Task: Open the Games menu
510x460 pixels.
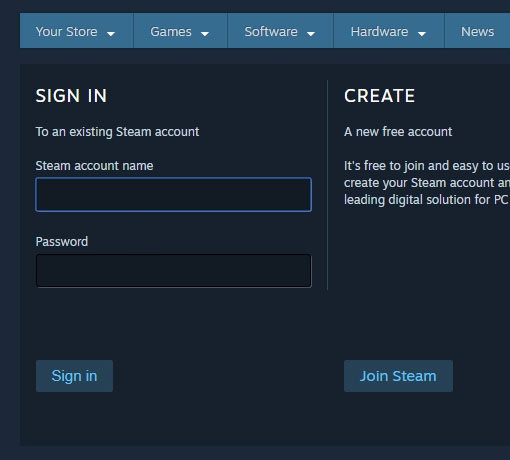Action: 180,31
